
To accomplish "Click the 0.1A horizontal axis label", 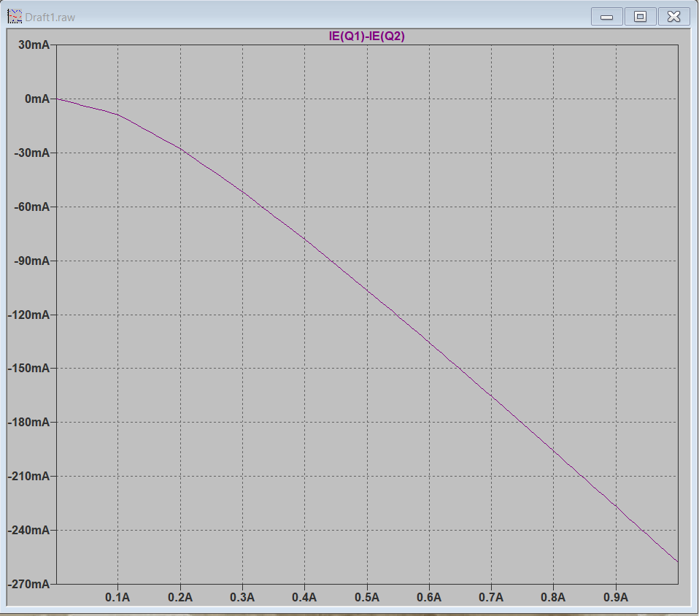I will (117, 597).
